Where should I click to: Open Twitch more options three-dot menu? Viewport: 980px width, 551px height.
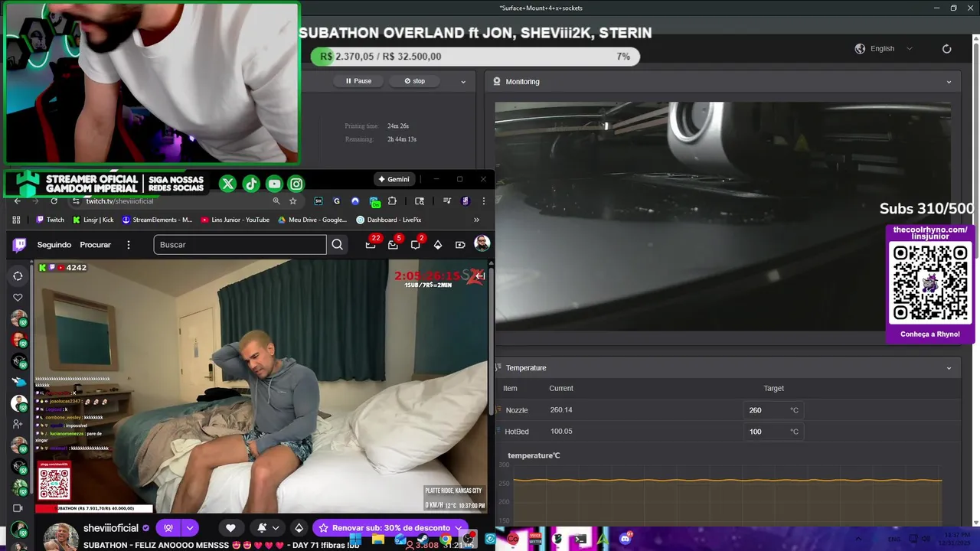129,245
